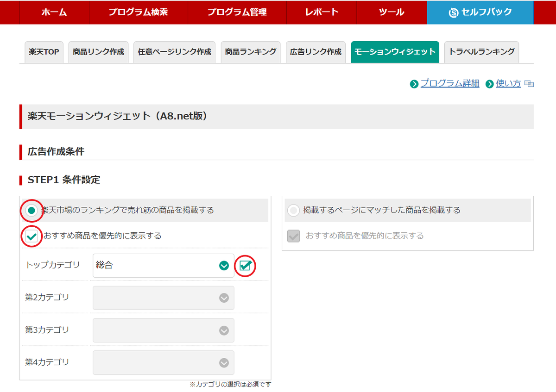Open the 第4カテゴリ dropdown
The height and width of the screenshot is (392, 556).
(x=164, y=362)
